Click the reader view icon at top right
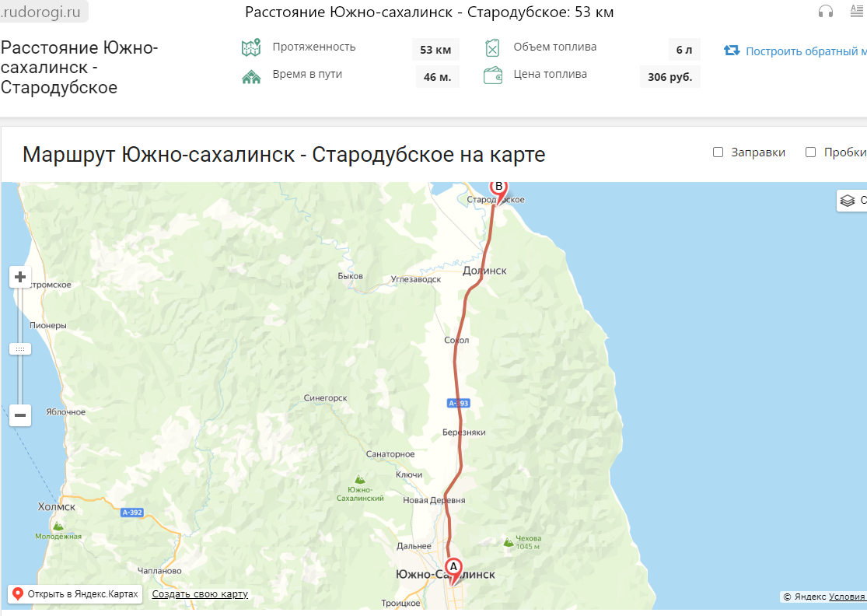This screenshot has width=867, height=616. coord(856,11)
